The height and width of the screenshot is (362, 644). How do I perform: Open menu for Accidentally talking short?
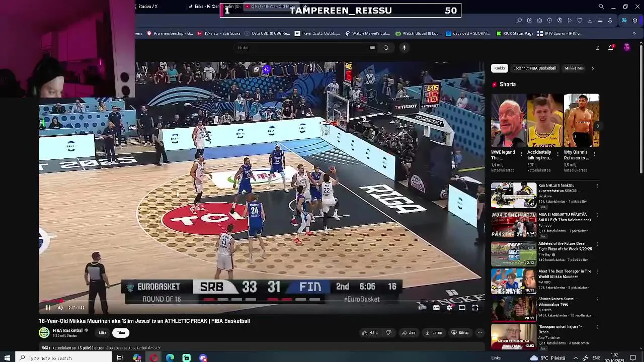click(558, 154)
